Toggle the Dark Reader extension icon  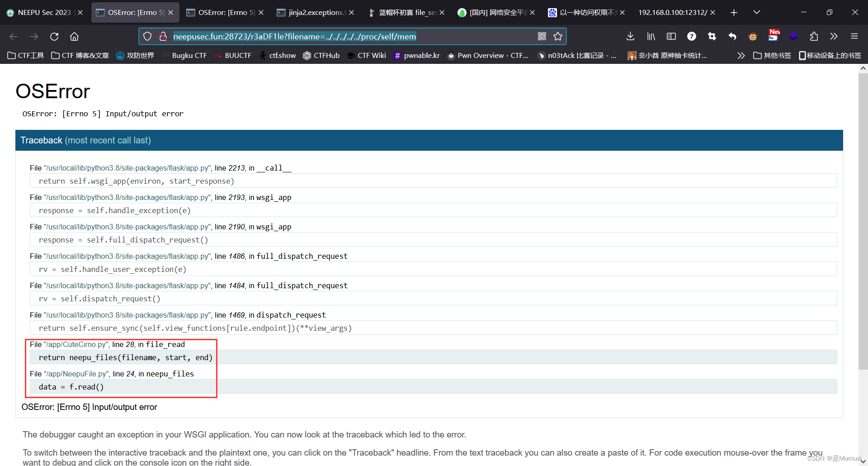[794, 36]
